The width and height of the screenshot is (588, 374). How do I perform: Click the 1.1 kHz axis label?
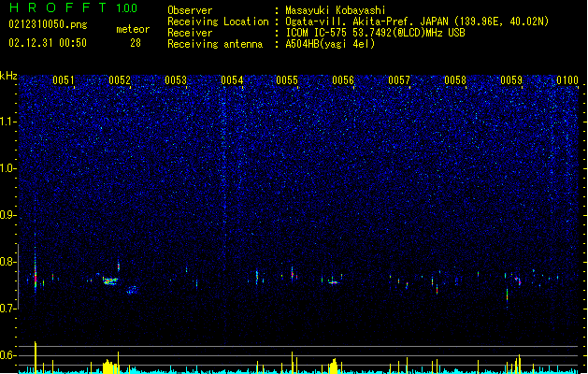point(8,122)
